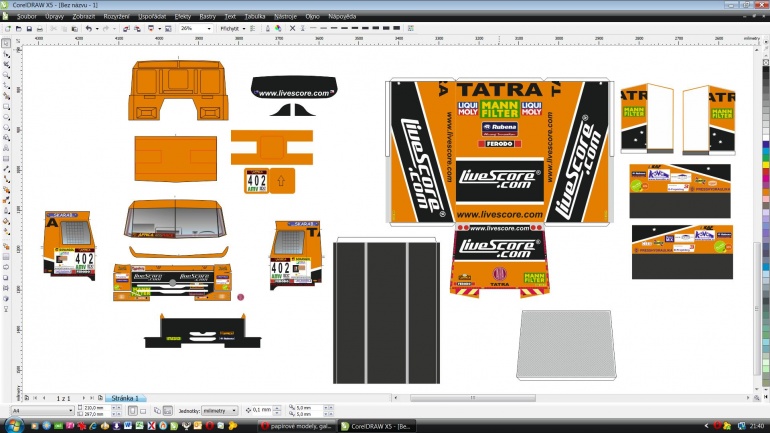Select the thinnest outline width in the toolbar
770x433 pixels.
[x=313, y=28]
